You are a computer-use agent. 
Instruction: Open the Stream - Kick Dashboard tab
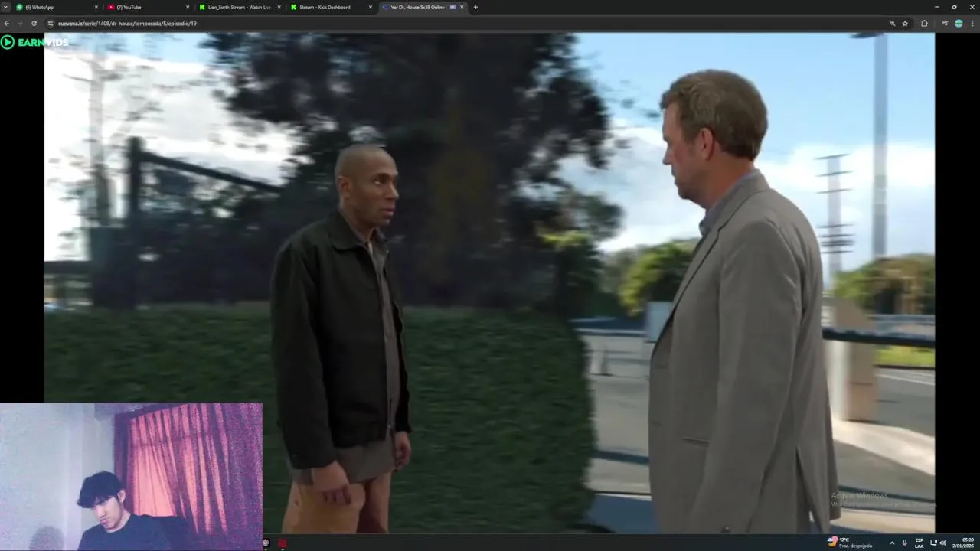(329, 7)
